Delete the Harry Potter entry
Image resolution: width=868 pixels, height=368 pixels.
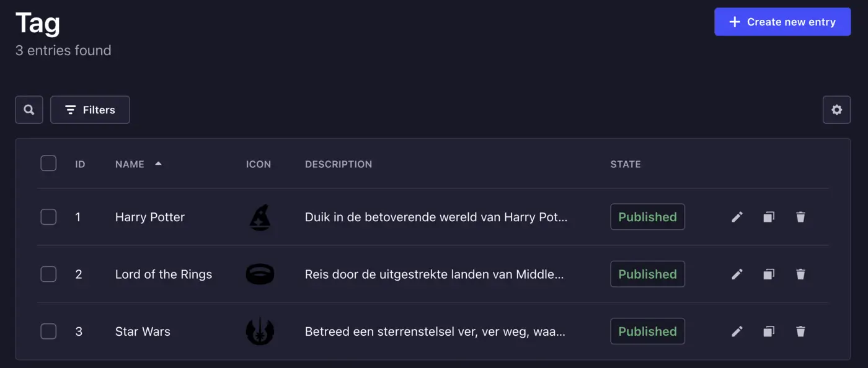pyautogui.click(x=800, y=217)
